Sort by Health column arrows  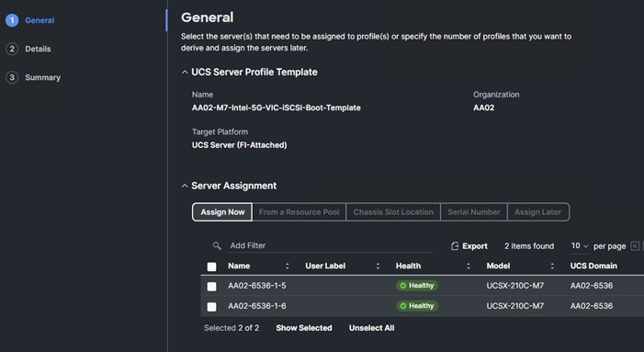coord(468,267)
